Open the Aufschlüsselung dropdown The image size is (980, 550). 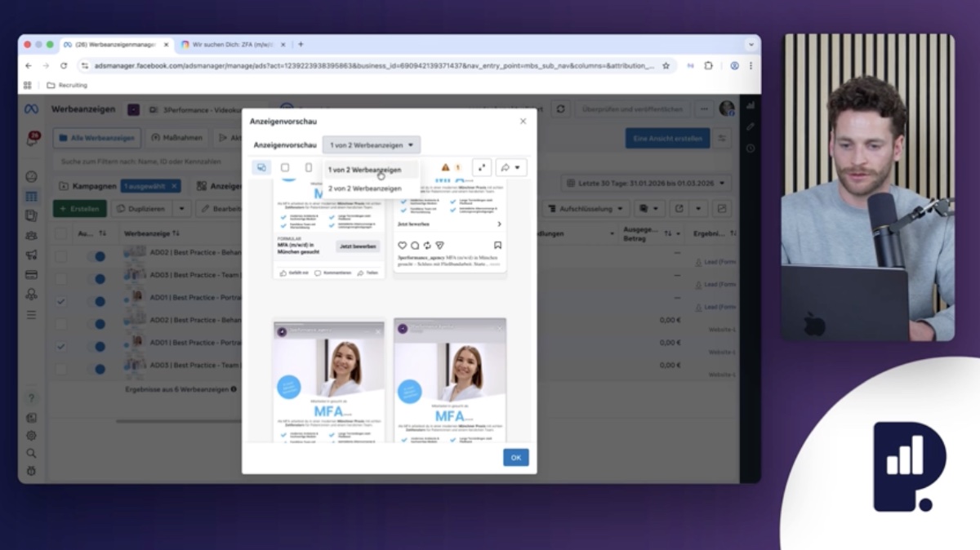pyautogui.click(x=586, y=209)
